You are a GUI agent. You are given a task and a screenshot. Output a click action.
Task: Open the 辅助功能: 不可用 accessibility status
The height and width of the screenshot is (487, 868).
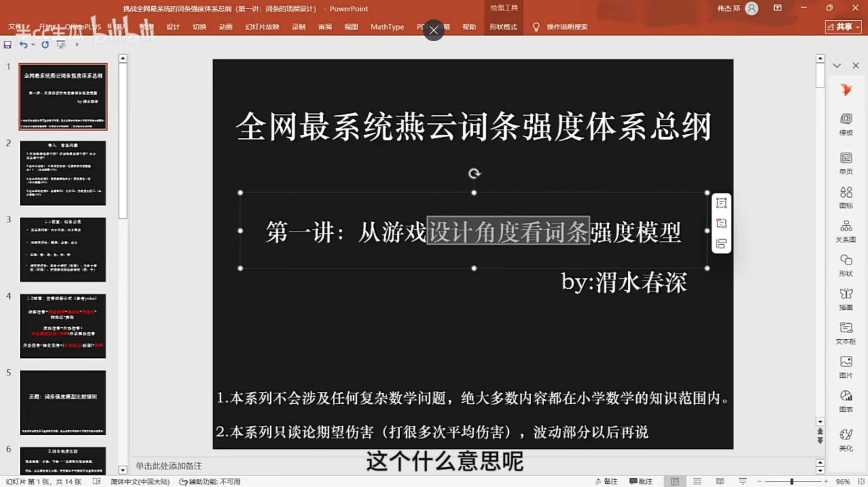(x=210, y=482)
